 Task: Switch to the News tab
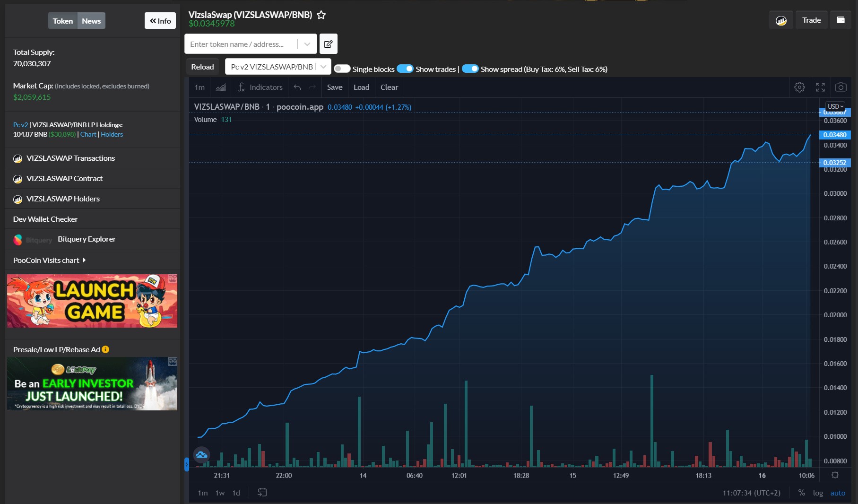[91, 21]
